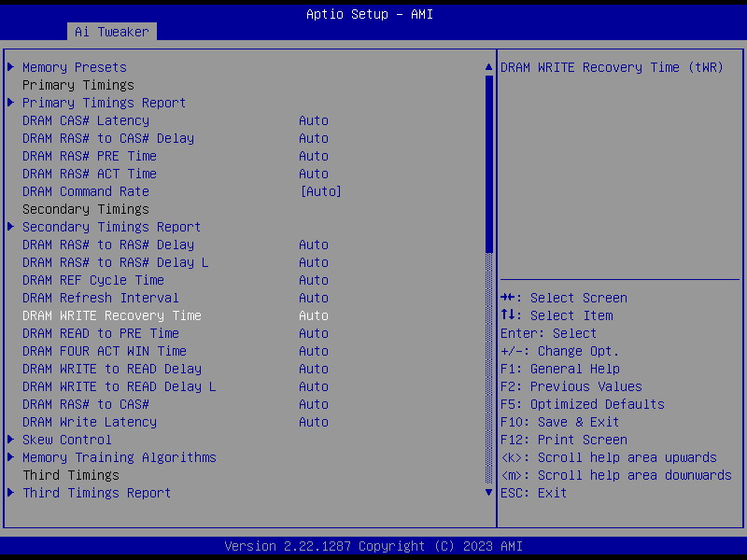Open the DRAM Command Rate [Auto] option
Image resolution: width=747 pixels, height=560 pixels.
pyautogui.click(x=320, y=191)
